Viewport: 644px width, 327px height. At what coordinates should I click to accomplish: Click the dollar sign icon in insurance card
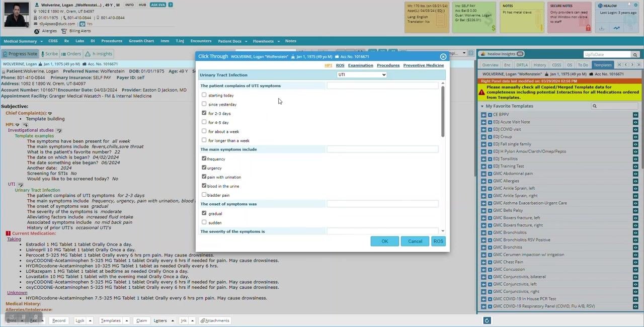coord(493,28)
